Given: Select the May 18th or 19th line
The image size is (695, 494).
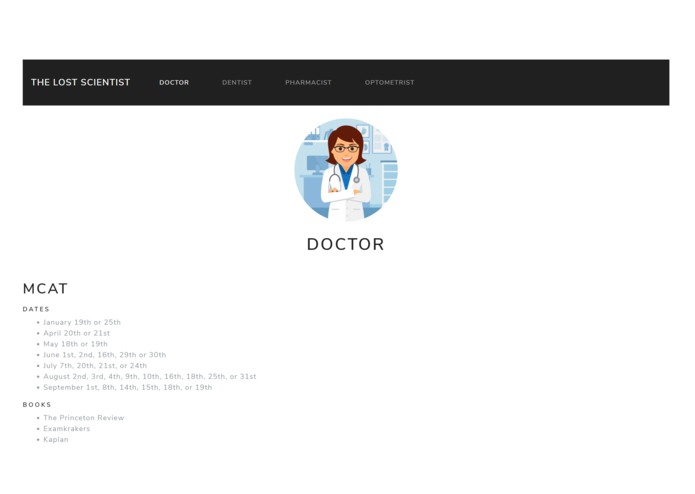Looking at the screenshot, I should [75, 344].
